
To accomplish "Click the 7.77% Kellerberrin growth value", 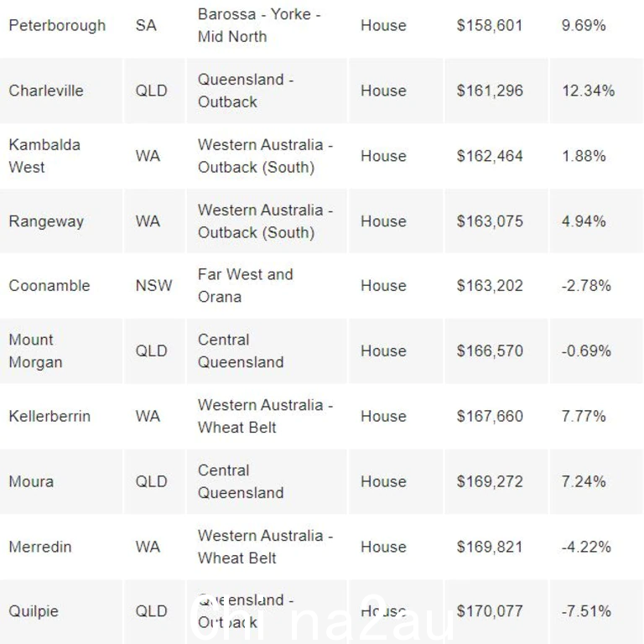I will click(x=584, y=416).
